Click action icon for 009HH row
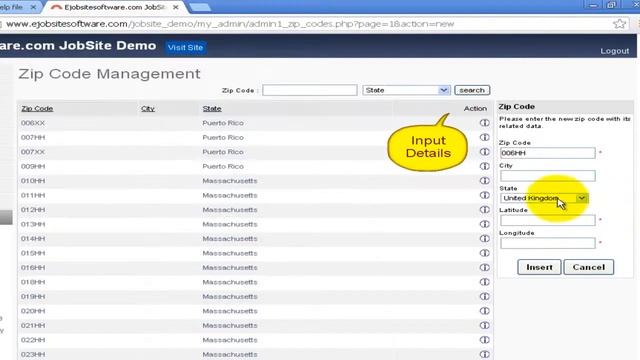The image size is (640, 360). [x=484, y=166]
